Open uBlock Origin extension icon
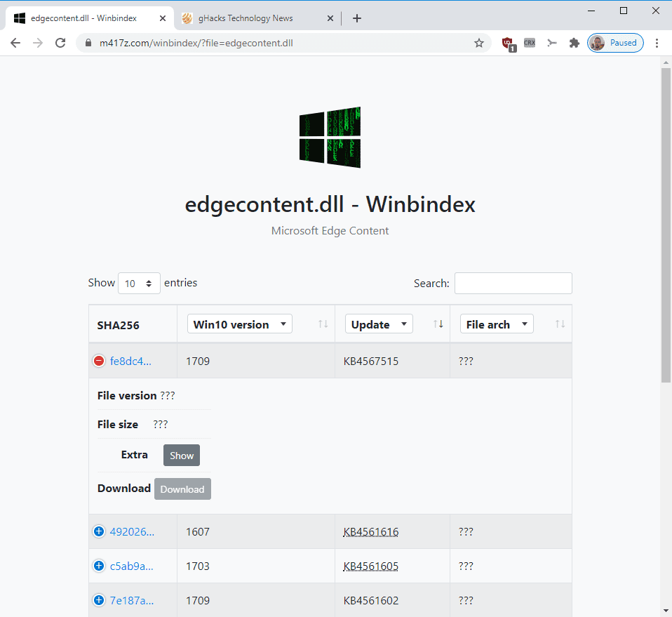 tap(509, 44)
